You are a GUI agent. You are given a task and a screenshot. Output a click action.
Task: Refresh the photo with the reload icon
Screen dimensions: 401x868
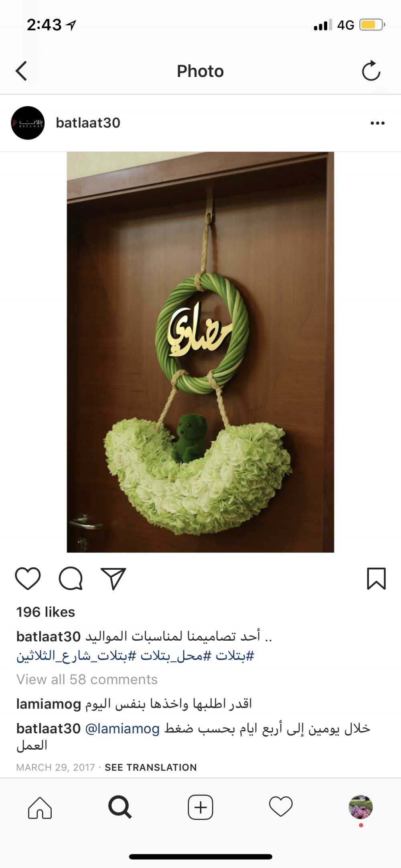371,71
